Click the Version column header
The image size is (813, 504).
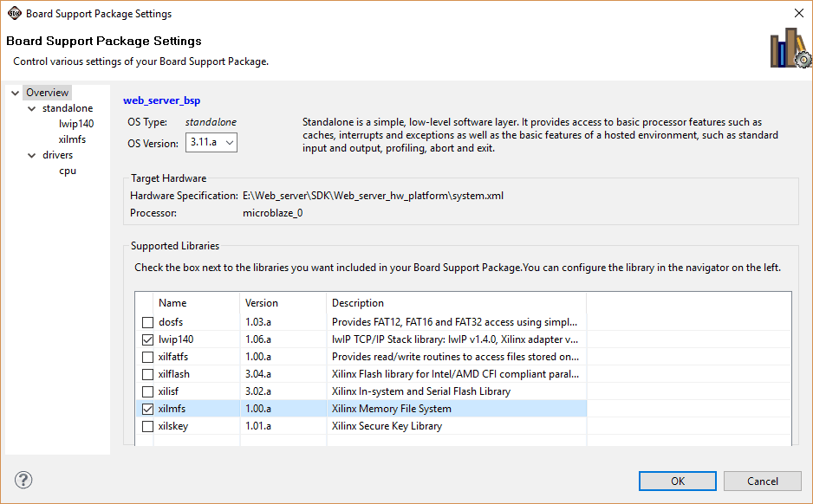[x=262, y=303]
